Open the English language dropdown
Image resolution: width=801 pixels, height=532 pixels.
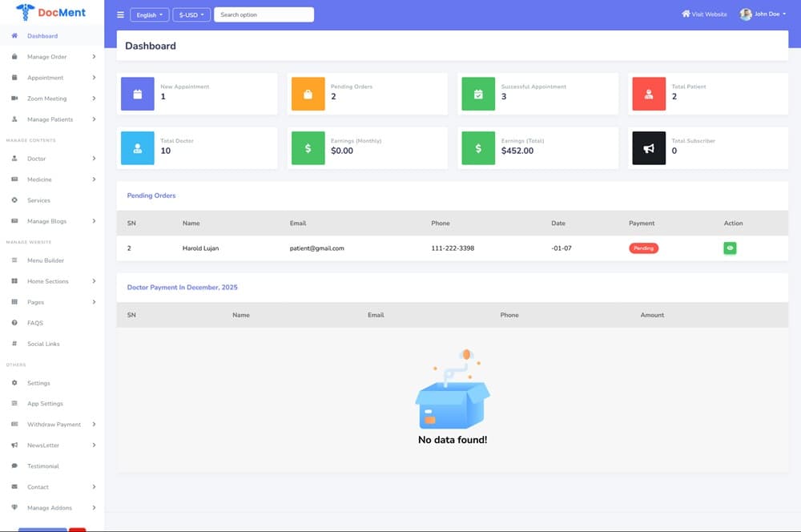[149, 14]
